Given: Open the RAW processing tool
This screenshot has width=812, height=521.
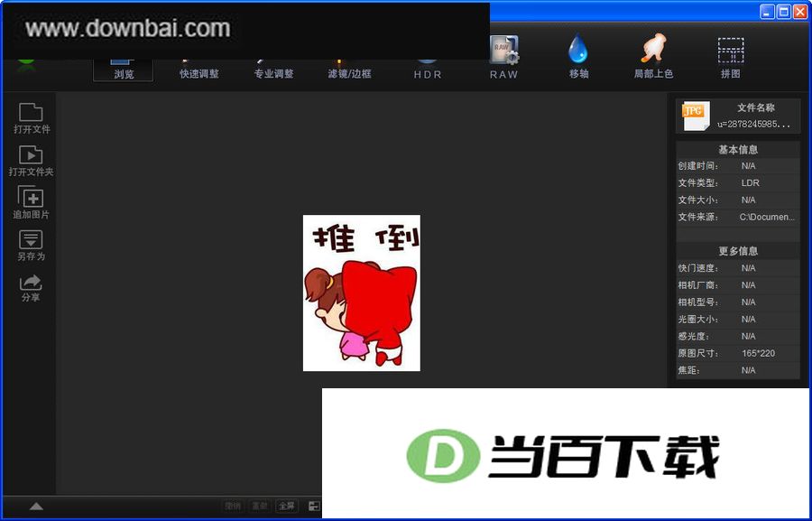Looking at the screenshot, I should pyautogui.click(x=503, y=57).
